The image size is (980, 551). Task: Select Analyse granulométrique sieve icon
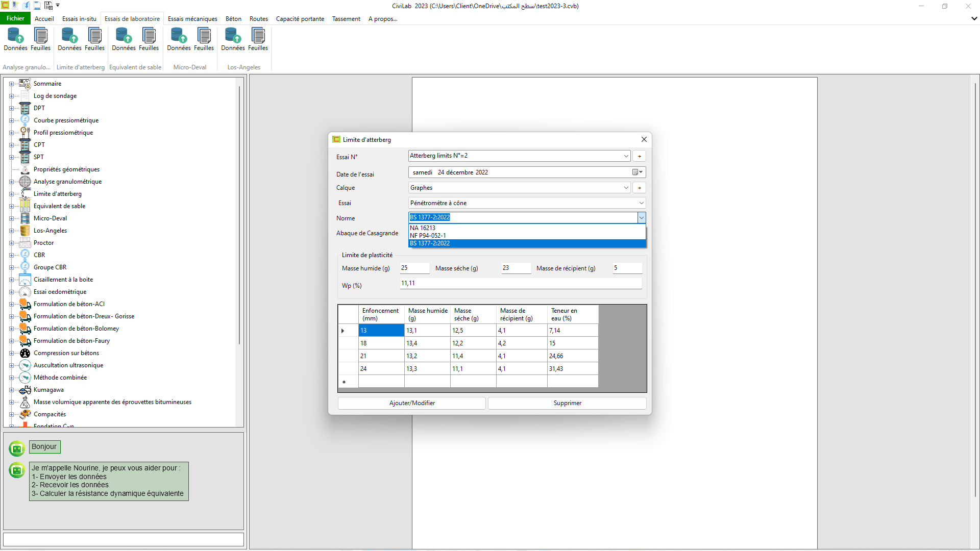click(x=25, y=182)
